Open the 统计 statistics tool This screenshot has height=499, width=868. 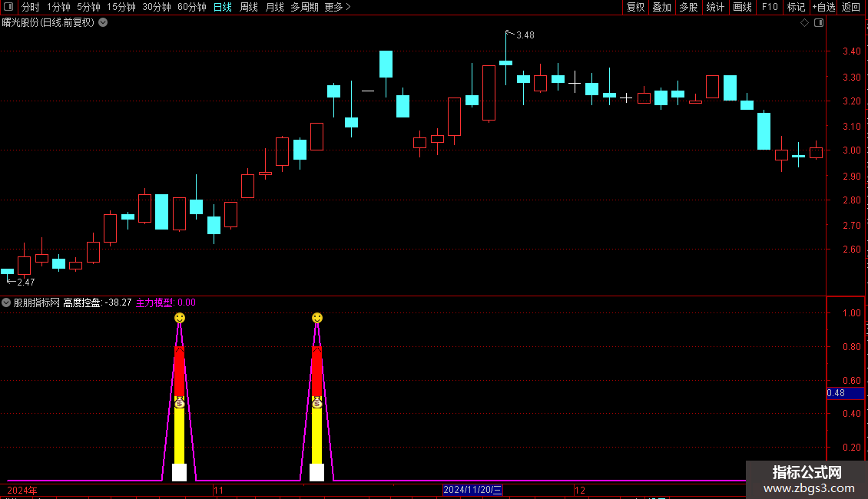715,7
